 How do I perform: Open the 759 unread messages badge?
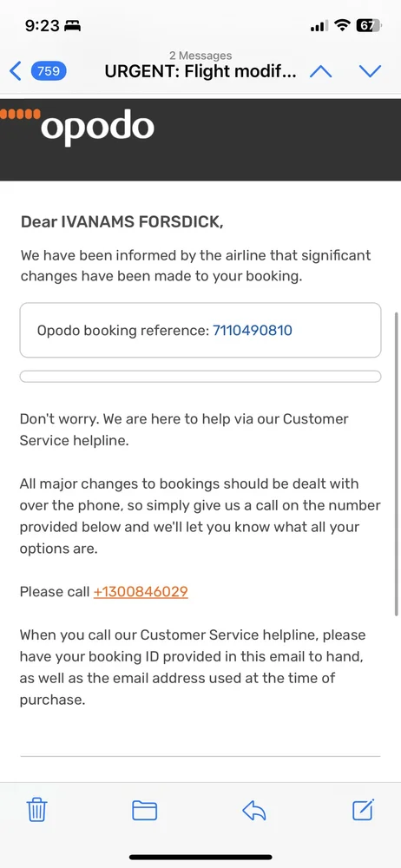pos(49,71)
